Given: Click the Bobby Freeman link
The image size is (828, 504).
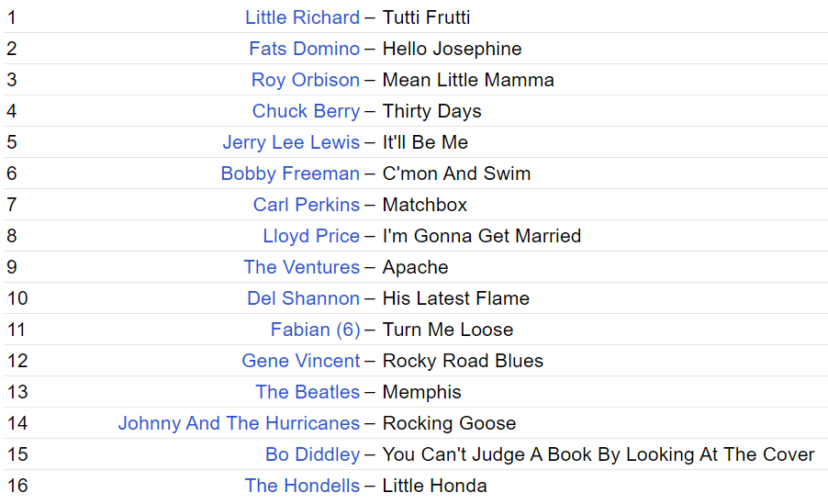Looking at the screenshot, I should 290,174.
